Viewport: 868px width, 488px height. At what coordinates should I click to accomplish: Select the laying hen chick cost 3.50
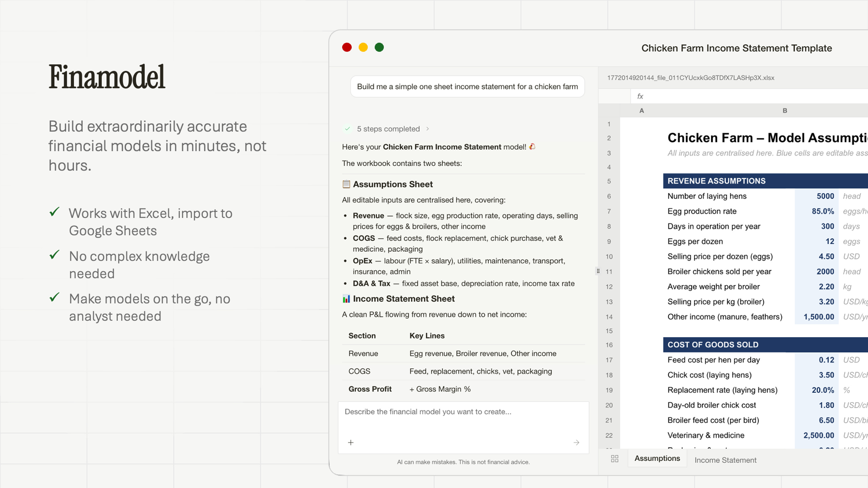(816, 375)
